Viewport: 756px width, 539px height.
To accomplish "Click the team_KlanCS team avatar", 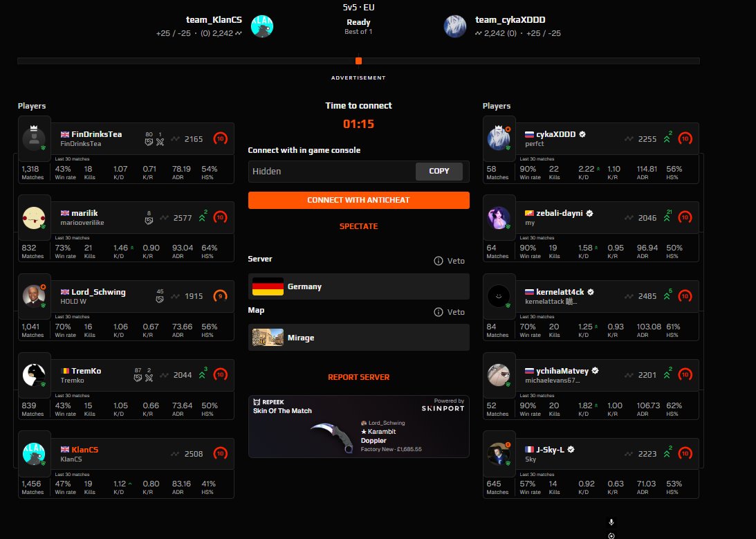I will pyautogui.click(x=262, y=26).
